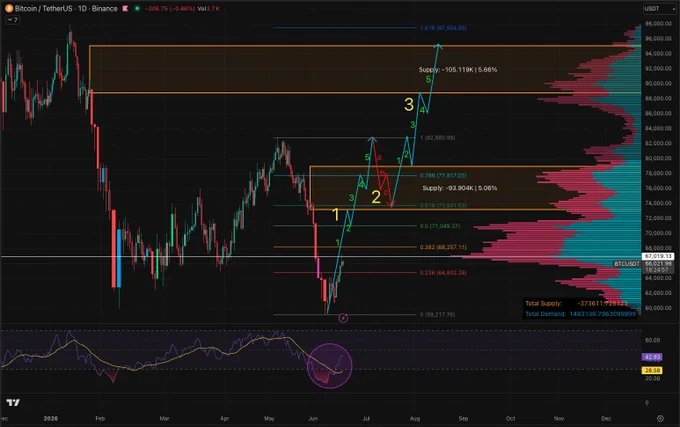
Task: Click the 66,021.99 last price label
Action: 658,264
